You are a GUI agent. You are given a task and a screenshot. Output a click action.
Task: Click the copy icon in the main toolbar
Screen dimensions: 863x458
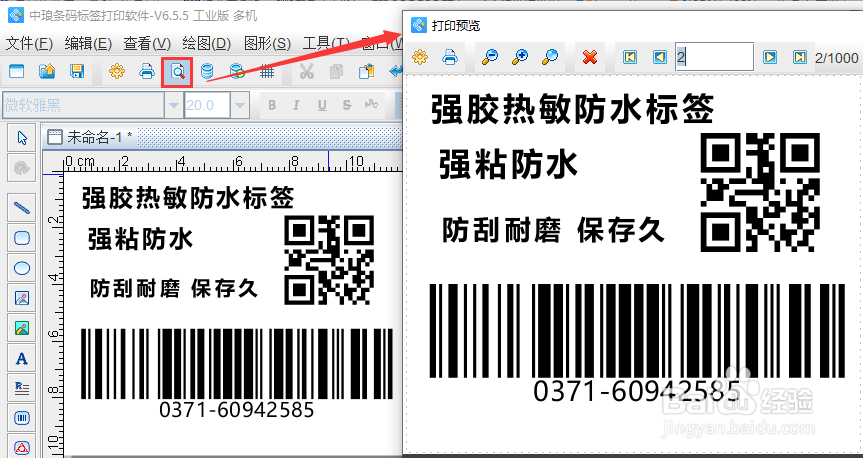[x=336, y=71]
